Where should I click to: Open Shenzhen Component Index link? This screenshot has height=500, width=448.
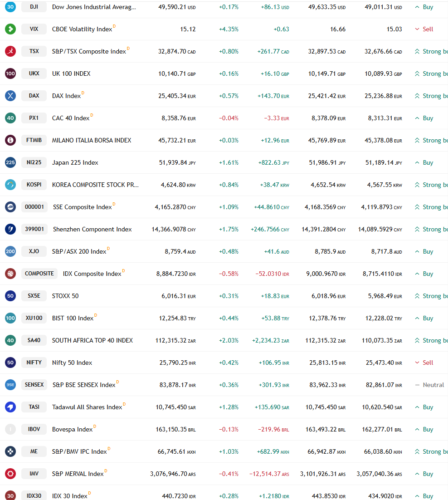click(x=93, y=229)
